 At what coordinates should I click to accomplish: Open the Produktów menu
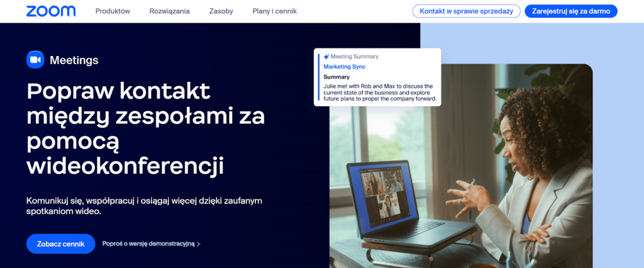[113, 11]
